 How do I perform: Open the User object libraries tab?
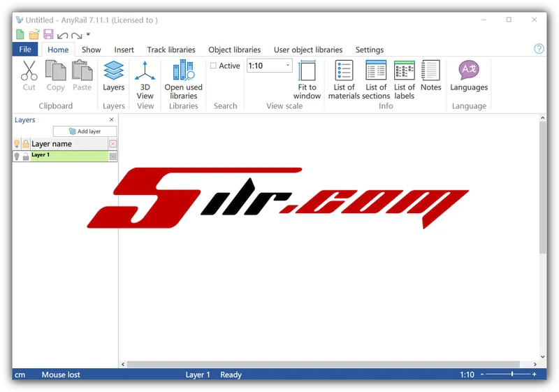click(x=308, y=50)
